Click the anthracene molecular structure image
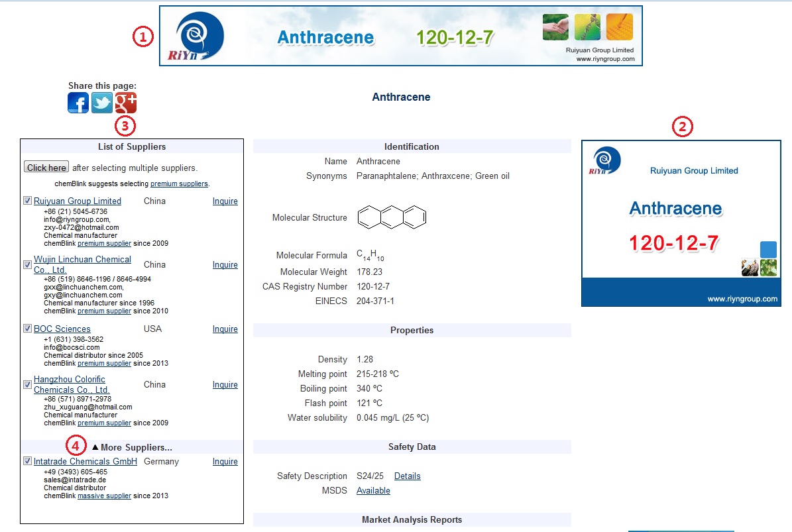The width and height of the screenshot is (792, 532). [x=392, y=217]
